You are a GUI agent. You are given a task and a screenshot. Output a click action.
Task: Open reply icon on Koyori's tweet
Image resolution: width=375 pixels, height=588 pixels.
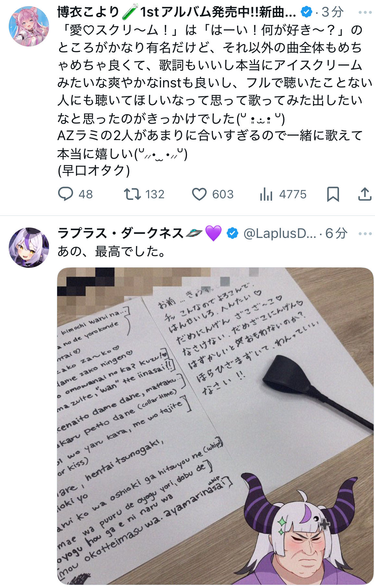(65, 194)
